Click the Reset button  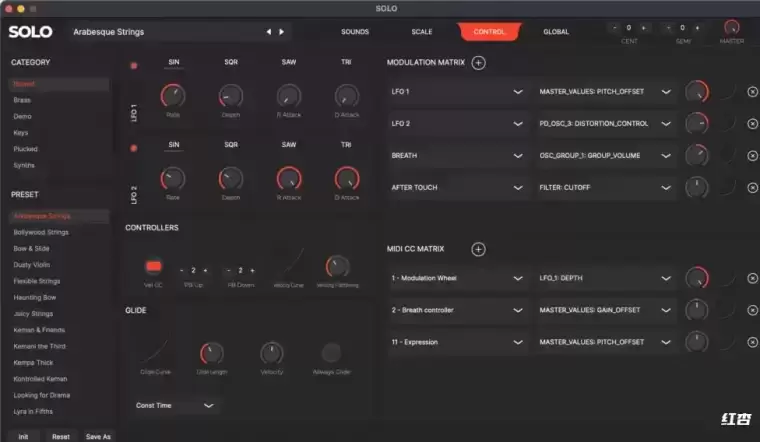61,436
